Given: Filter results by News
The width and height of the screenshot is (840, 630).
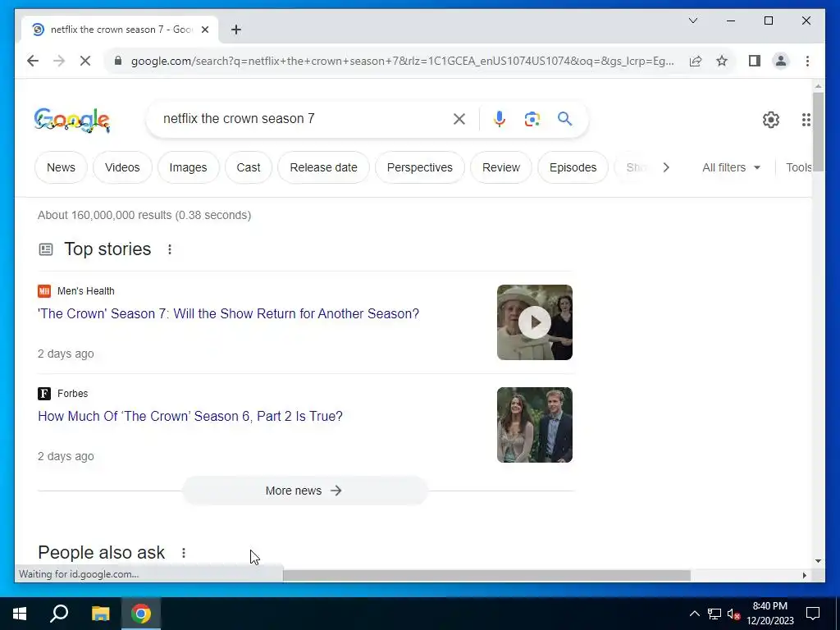Looking at the screenshot, I should [61, 167].
